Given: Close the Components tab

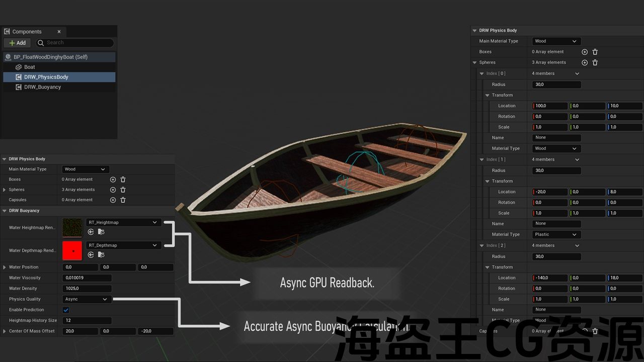Looking at the screenshot, I should coord(59,32).
